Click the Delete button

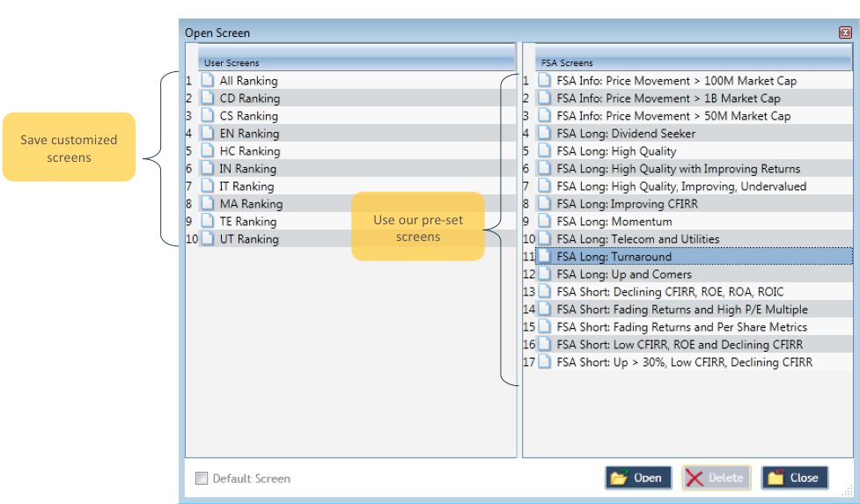(x=717, y=478)
